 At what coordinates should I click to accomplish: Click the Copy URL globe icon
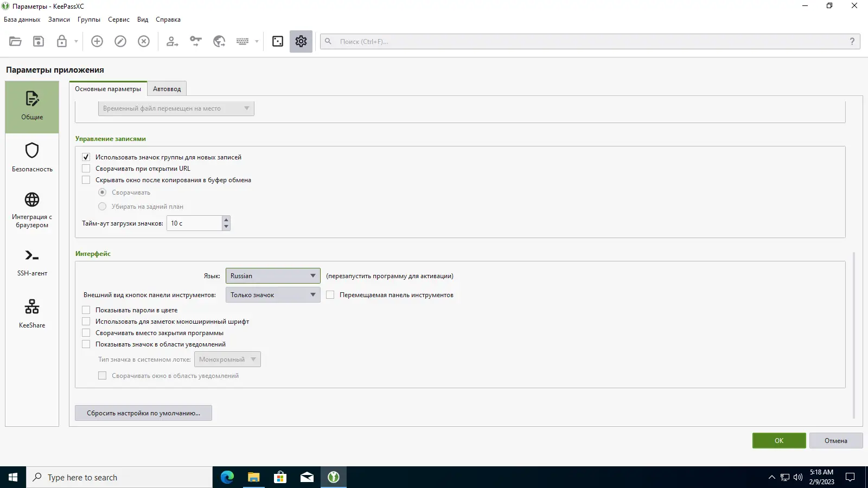click(219, 41)
